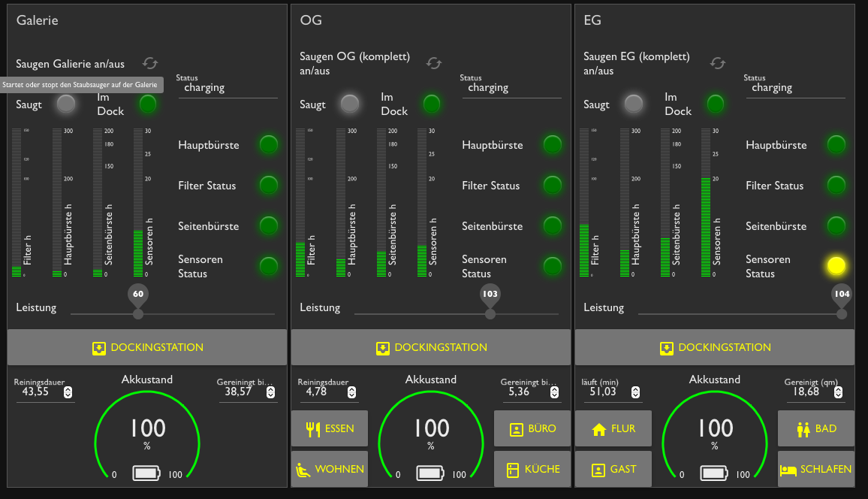Select the KÜCHE room button

[x=532, y=469]
